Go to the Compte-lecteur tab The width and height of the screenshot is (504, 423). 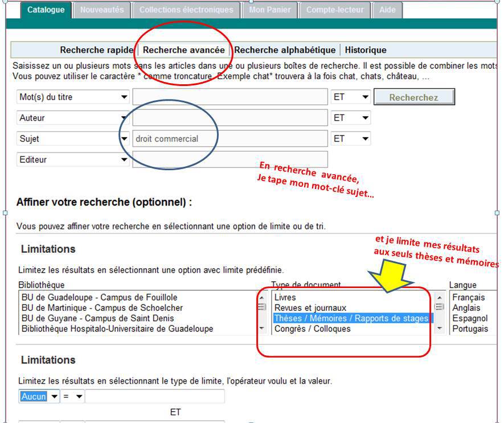point(335,10)
